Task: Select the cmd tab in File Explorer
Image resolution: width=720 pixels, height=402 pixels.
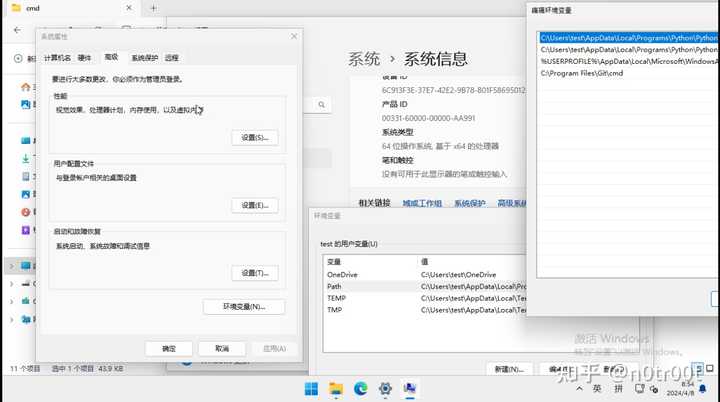Action: [x=69, y=8]
